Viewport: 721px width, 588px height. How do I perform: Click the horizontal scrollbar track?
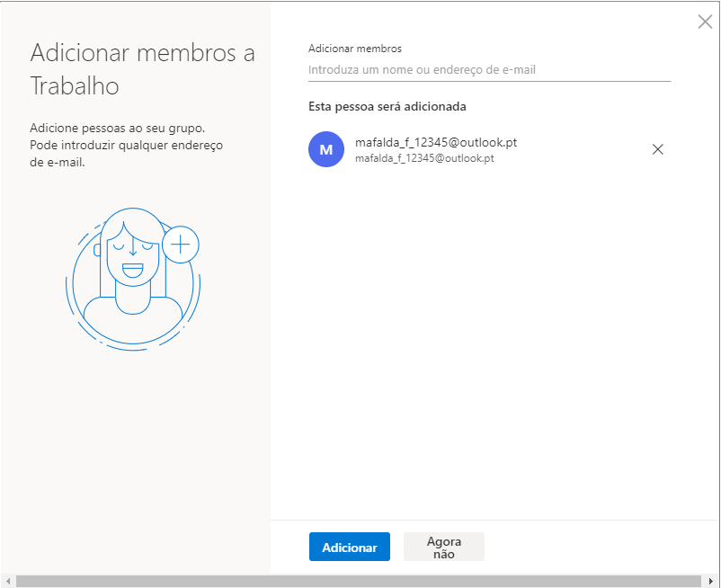(358, 581)
